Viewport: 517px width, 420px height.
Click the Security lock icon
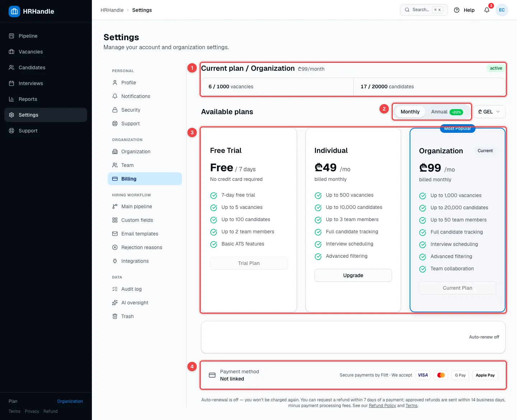(115, 110)
